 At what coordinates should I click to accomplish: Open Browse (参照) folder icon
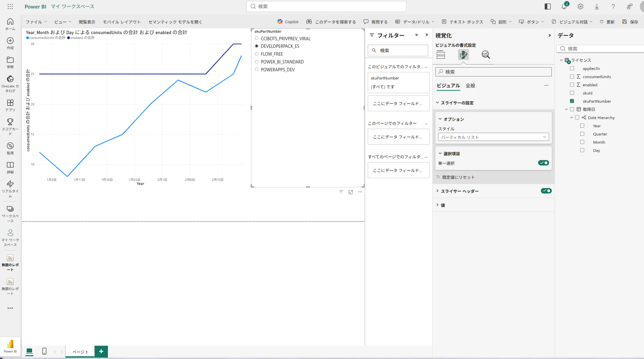pyautogui.click(x=10, y=62)
